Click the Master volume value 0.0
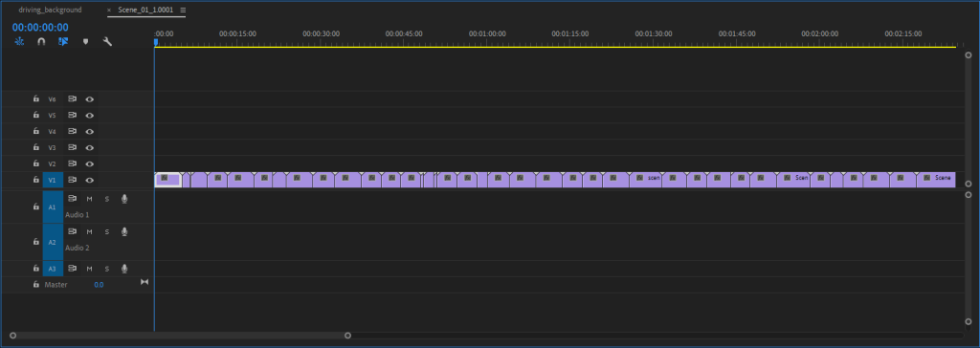Viewport: 980px width, 348px height. point(99,284)
